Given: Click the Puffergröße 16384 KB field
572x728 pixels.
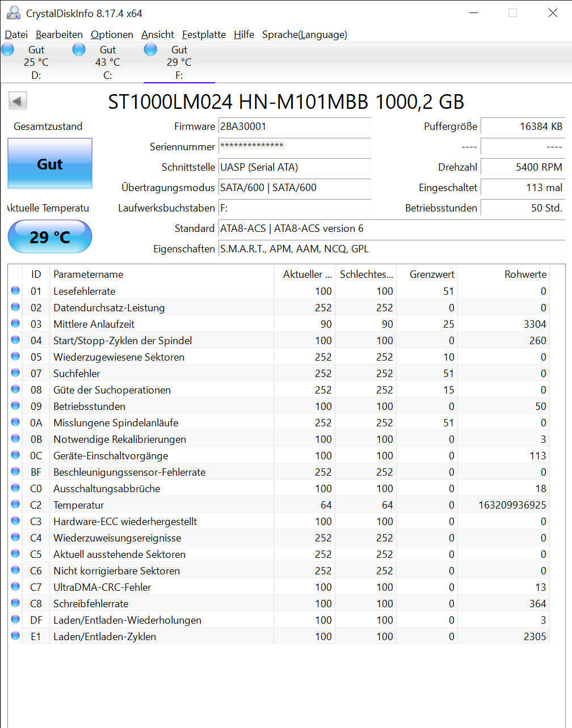Looking at the screenshot, I should 523,126.
